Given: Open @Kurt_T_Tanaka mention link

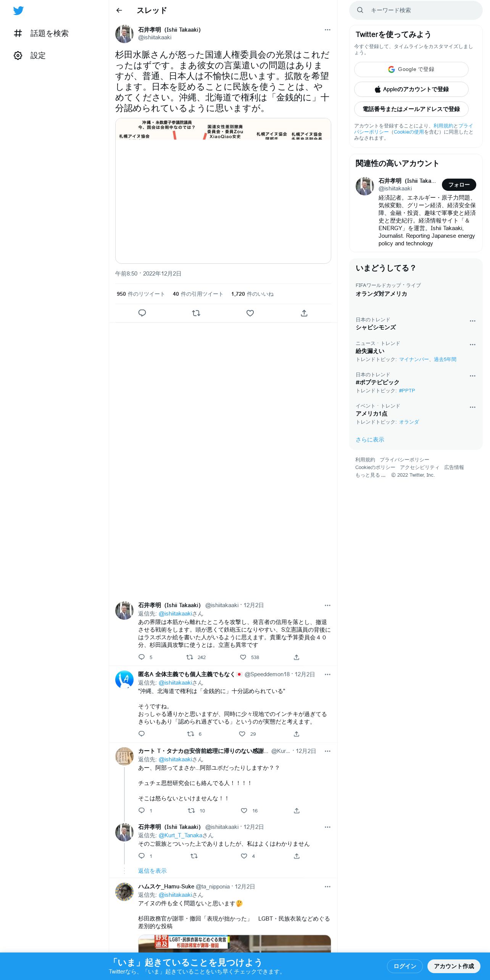Looking at the screenshot, I should coord(181,835).
